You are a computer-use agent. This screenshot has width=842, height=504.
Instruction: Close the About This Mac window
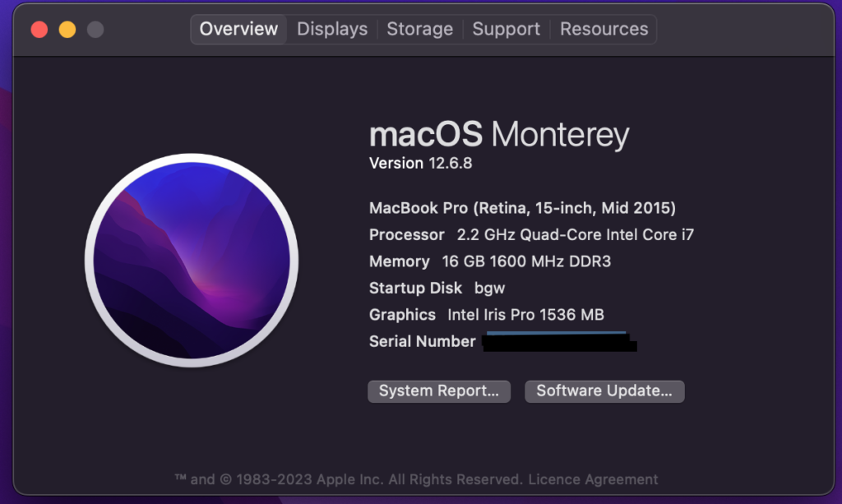click(39, 30)
